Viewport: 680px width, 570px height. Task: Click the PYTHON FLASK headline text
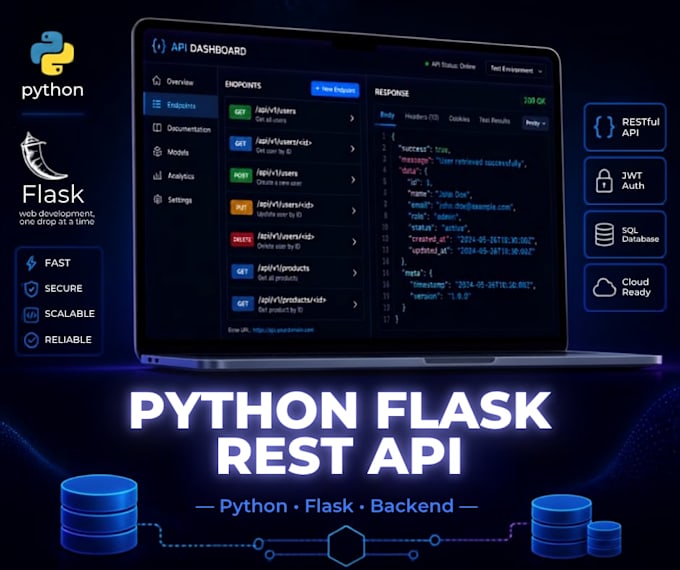click(x=340, y=410)
